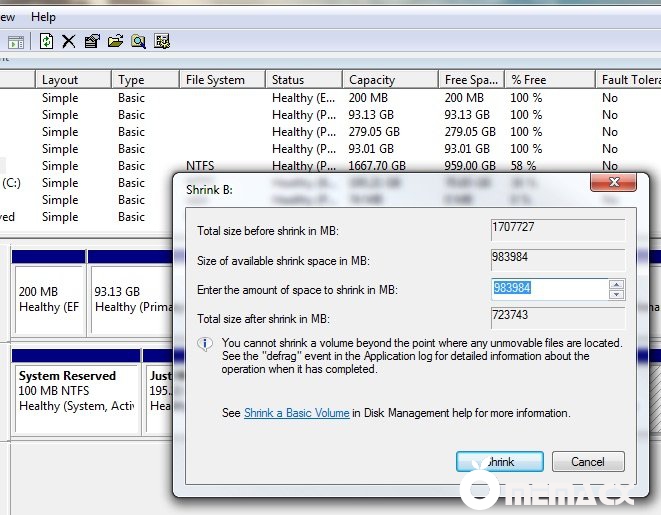Open Properties via the toolbar icon
Viewport: 661px width, 515px height.
click(x=92, y=41)
